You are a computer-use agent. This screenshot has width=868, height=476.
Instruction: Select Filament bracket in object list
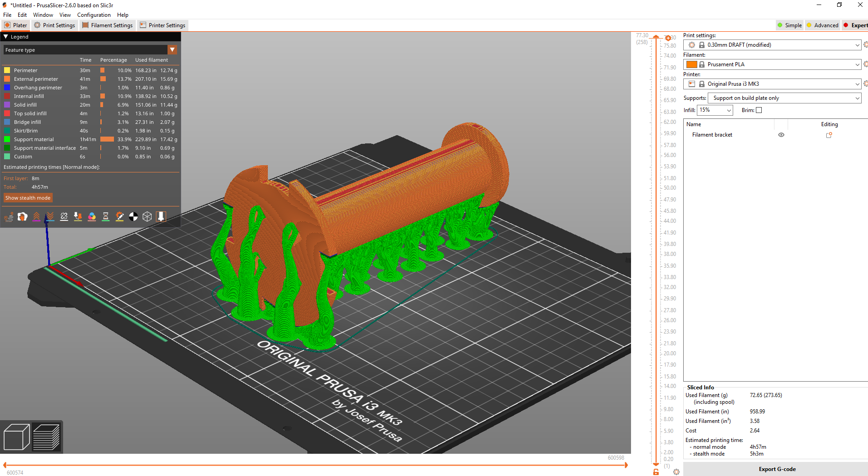(x=712, y=135)
